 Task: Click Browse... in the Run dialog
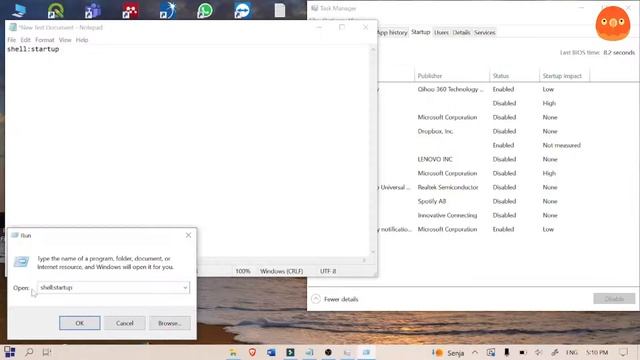point(170,323)
